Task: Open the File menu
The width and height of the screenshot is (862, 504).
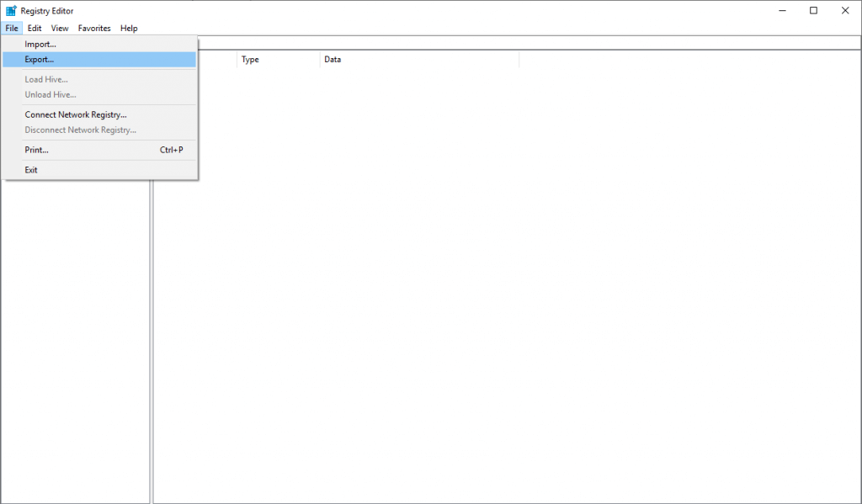Action: (12, 28)
